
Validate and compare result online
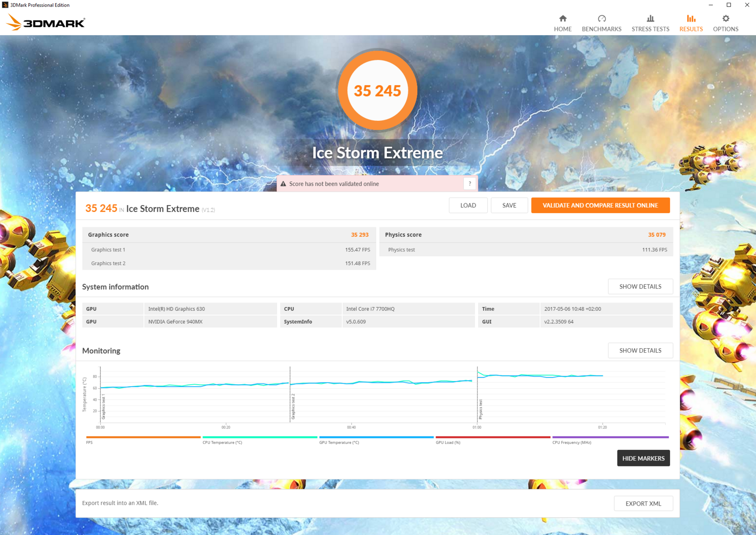[600, 206]
